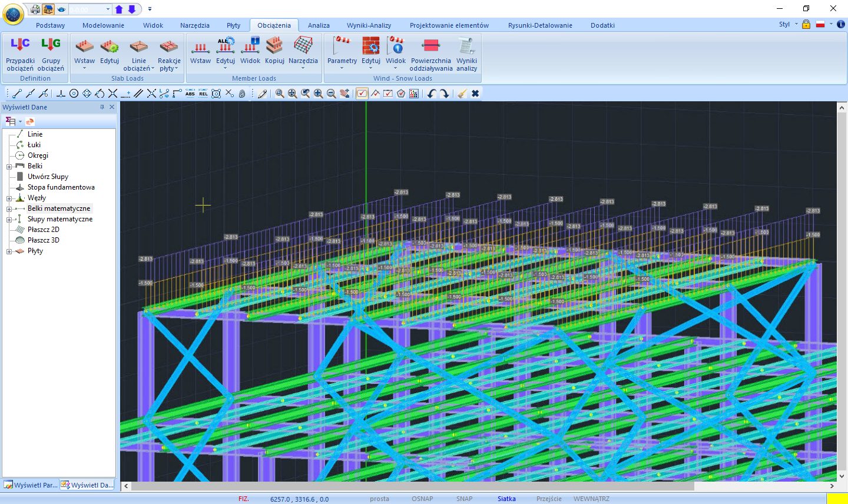Click Edytuj in Slab Loads group
The height and width of the screenshot is (504, 848).
pos(110,51)
